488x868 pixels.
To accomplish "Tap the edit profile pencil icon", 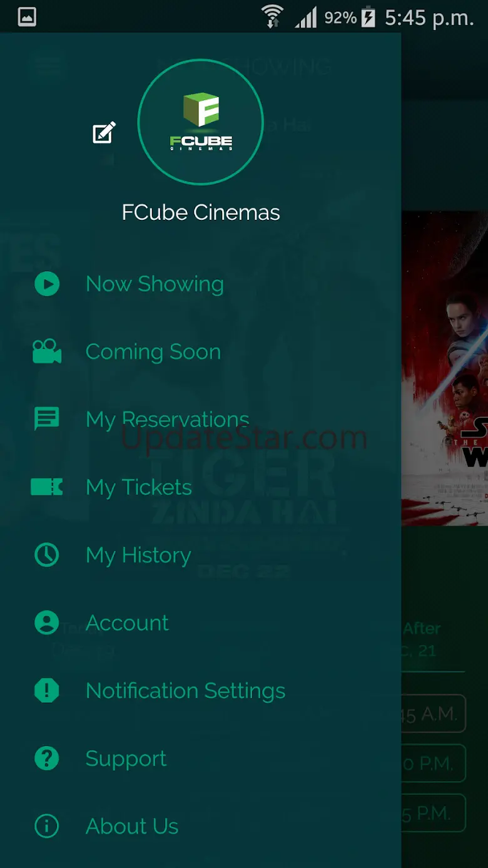I will 104,132.
